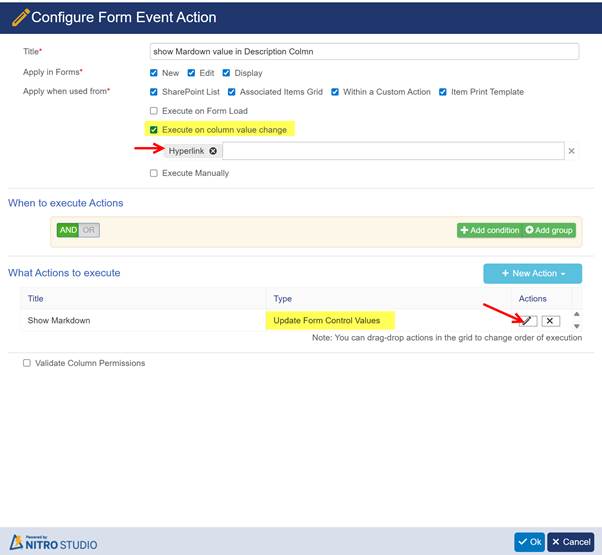Toggle the Execute on Form Load checkbox

coord(153,111)
